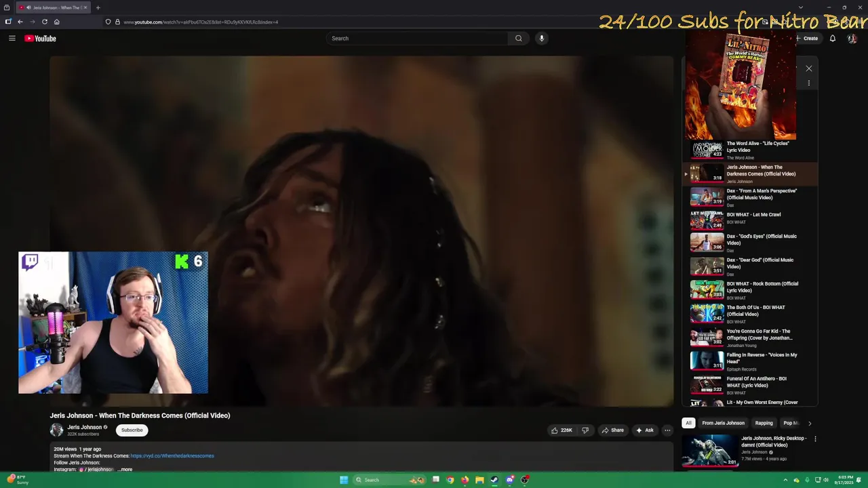
Task: Click the browser address bar URL
Action: pos(201,22)
